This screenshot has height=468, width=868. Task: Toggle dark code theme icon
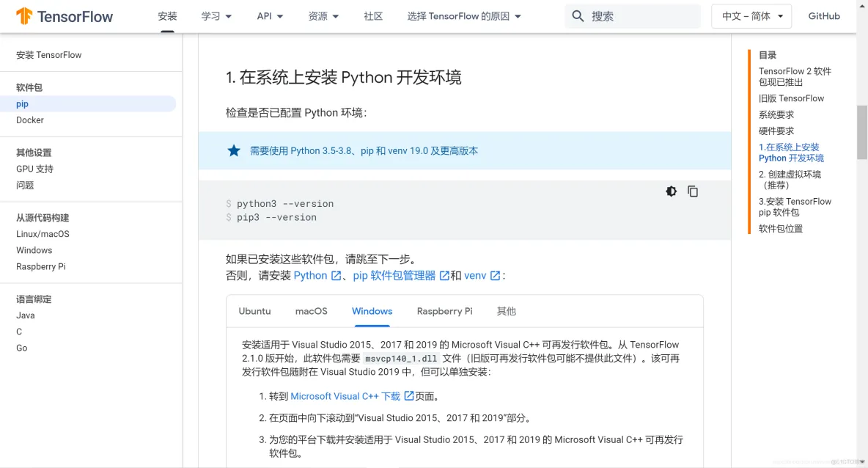click(x=671, y=191)
